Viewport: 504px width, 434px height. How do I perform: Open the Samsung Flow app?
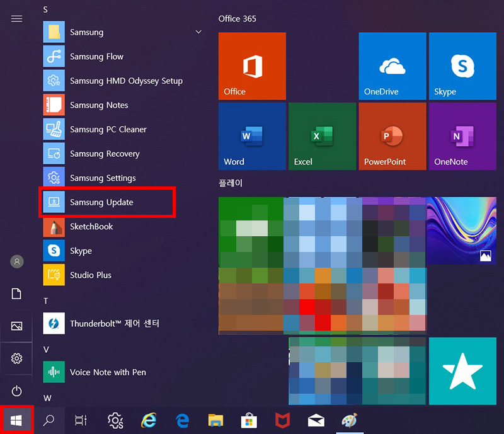point(122,57)
